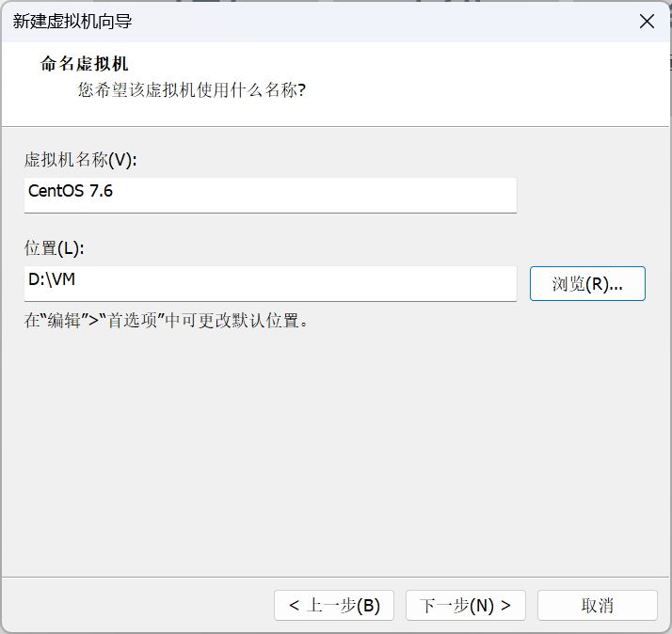Click the 位置(L): label
672x634 pixels.
55,248
